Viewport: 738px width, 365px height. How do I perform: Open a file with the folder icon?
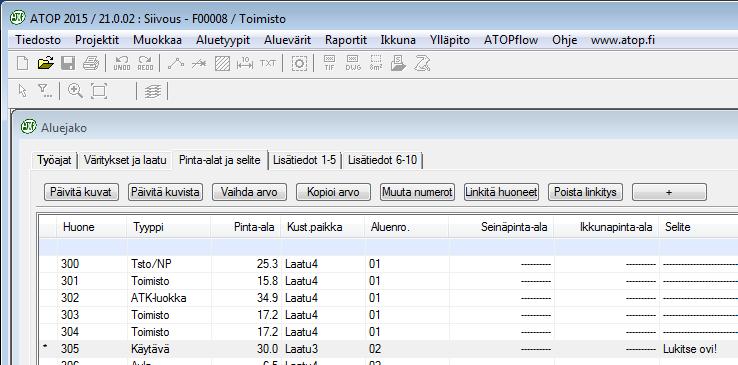[45, 63]
